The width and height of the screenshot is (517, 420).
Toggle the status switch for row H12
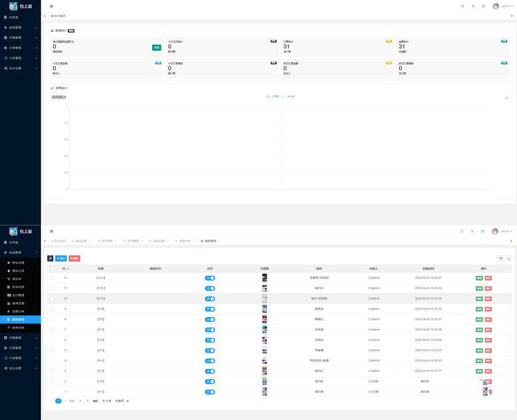[210, 278]
